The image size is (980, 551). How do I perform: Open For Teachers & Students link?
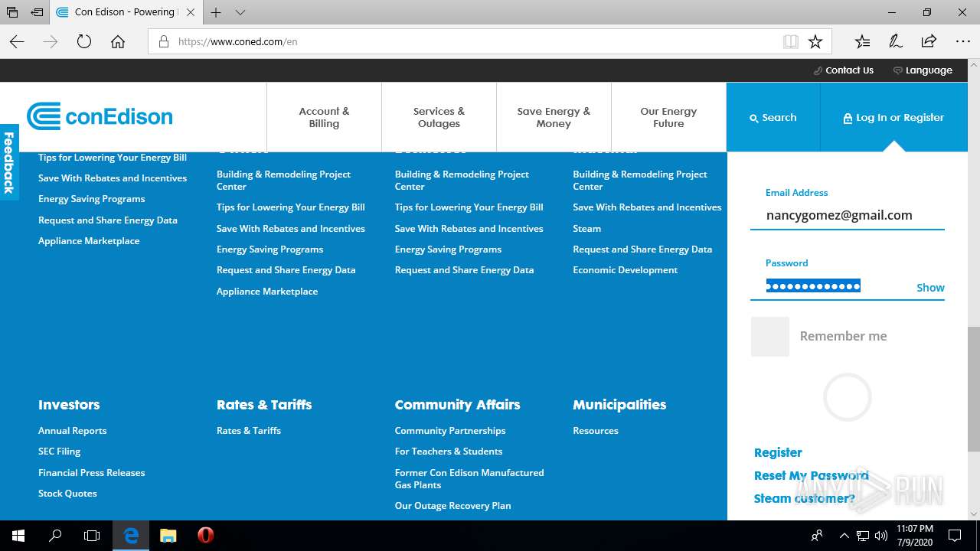(x=449, y=452)
